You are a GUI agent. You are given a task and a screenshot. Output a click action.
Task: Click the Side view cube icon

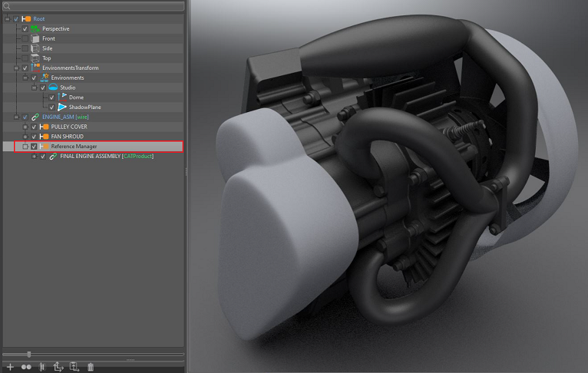(35, 48)
